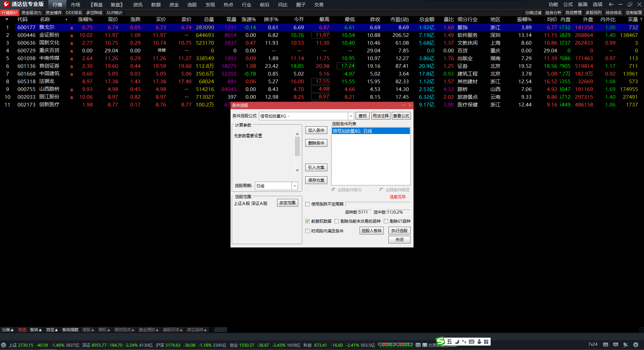Click the 通达信 logo icon in title bar
This screenshot has width=644, height=350.
(x=6, y=4)
